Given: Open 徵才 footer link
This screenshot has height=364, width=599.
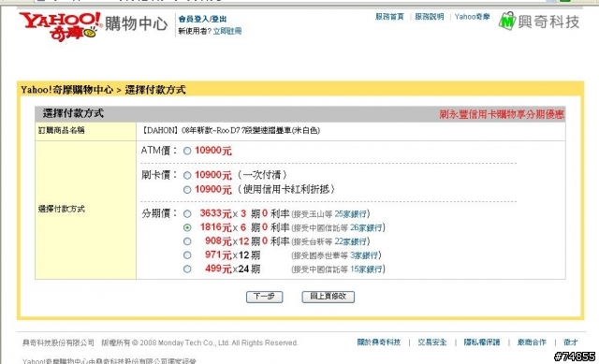Looking at the screenshot, I should [x=570, y=342].
